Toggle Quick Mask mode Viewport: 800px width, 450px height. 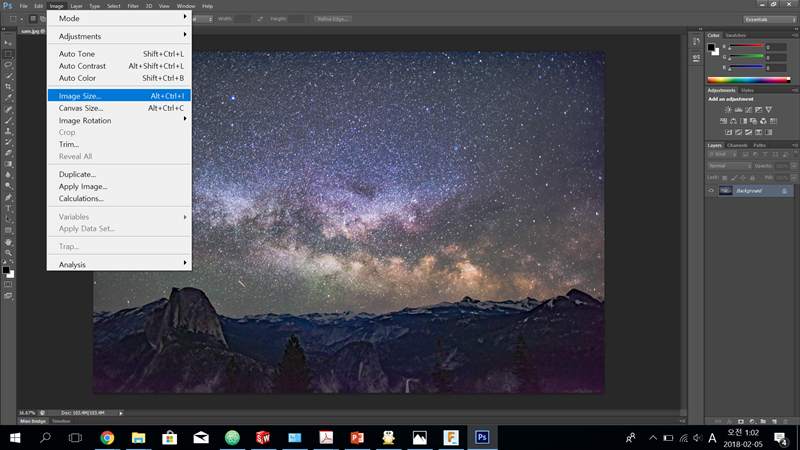click(x=8, y=285)
